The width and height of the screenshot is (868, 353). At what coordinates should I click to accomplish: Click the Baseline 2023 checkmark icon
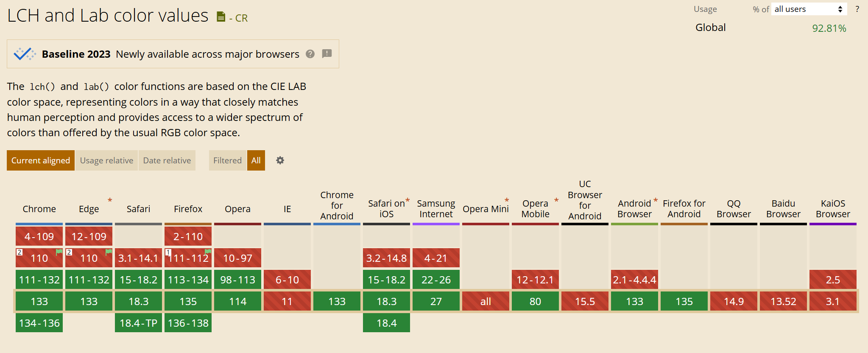pyautogui.click(x=25, y=54)
